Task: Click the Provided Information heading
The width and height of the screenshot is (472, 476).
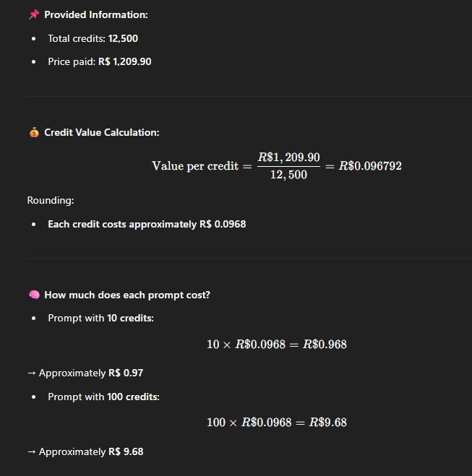Action: [96, 14]
